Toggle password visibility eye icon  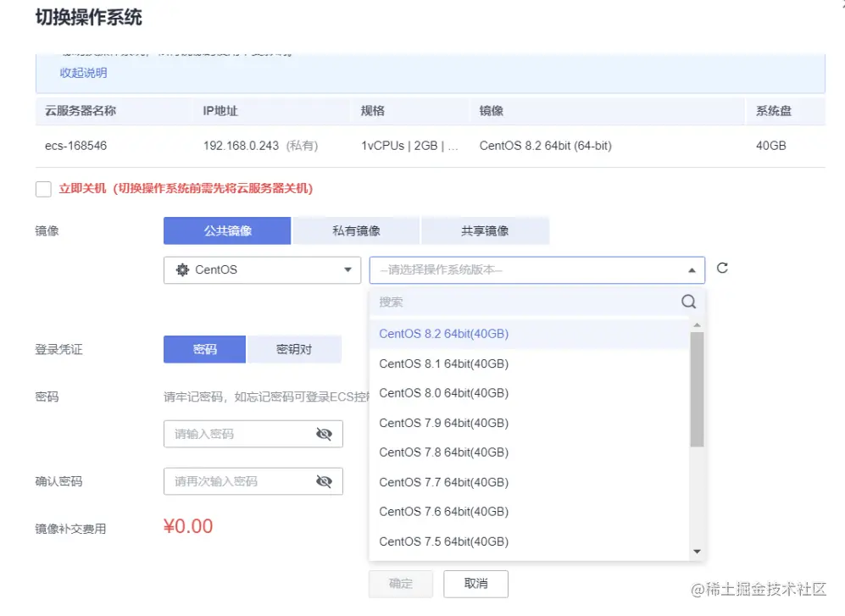[325, 434]
